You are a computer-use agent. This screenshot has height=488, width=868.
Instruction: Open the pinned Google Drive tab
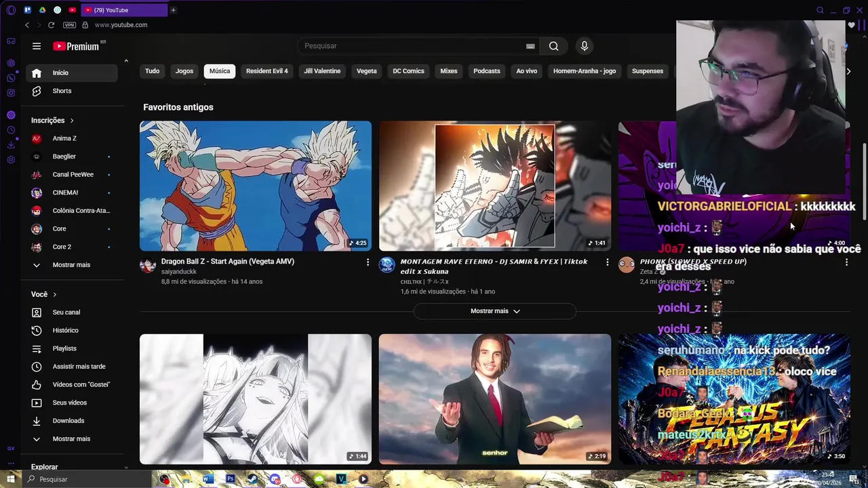coord(42,10)
